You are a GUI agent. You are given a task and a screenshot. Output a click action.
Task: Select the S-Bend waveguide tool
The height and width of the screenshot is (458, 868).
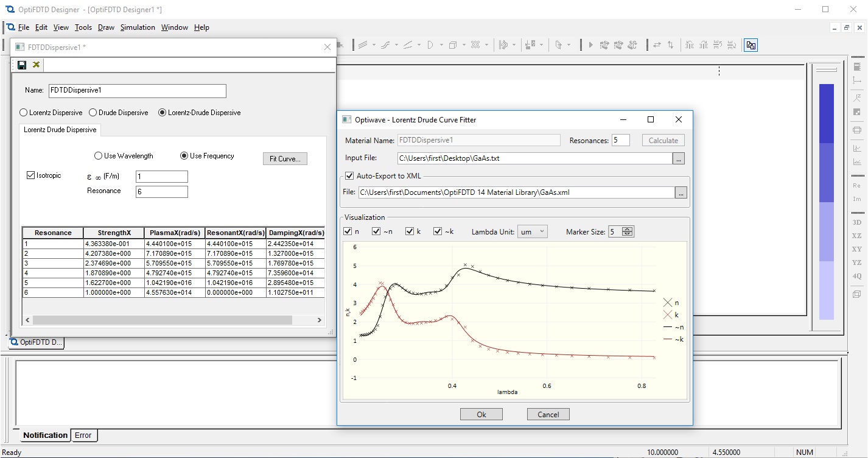click(x=385, y=45)
